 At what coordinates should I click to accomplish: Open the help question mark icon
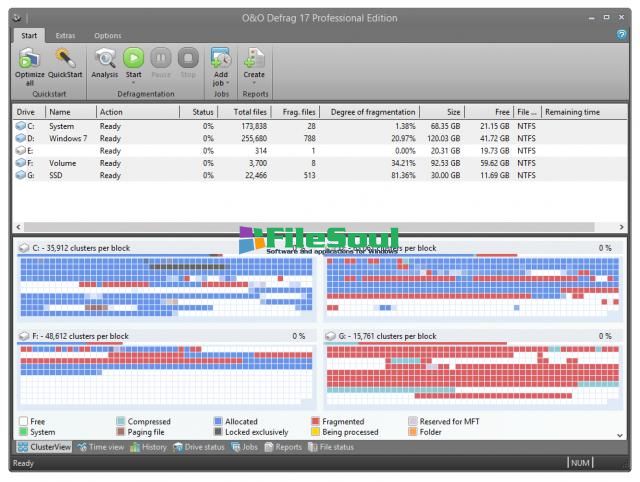623,35
